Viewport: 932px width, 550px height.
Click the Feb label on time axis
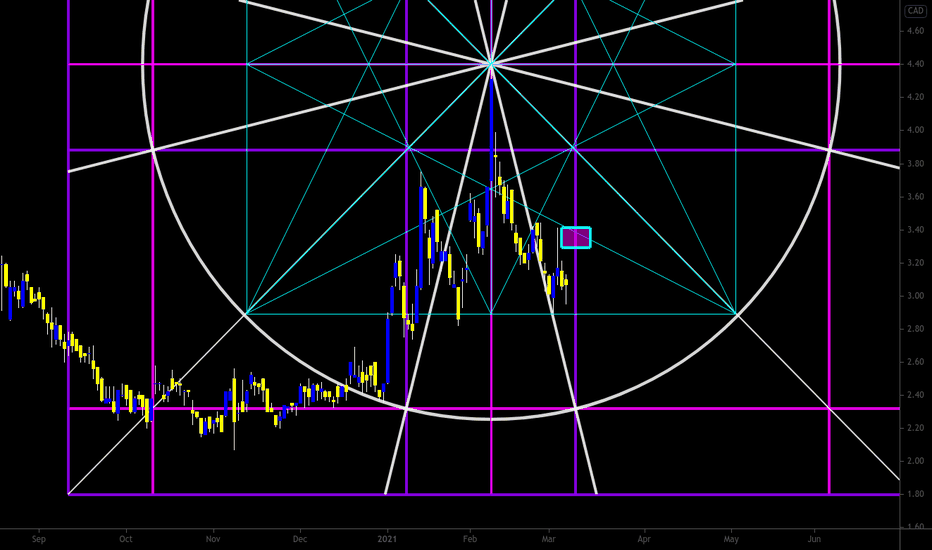(470, 539)
